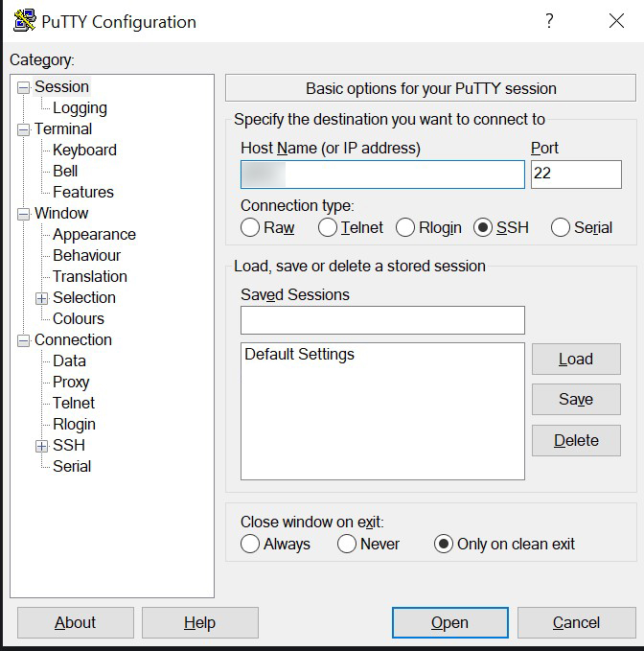Open the Session category

(62, 87)
